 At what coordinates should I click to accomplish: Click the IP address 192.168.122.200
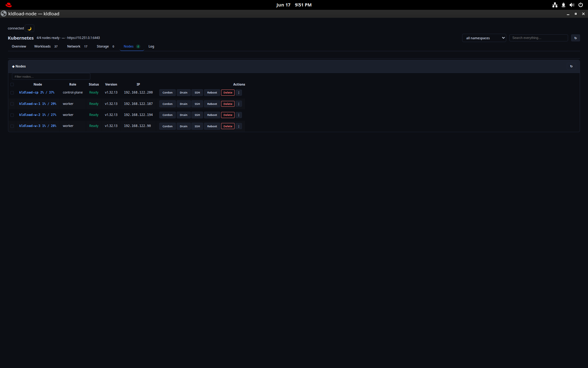[x=138, y=93]
